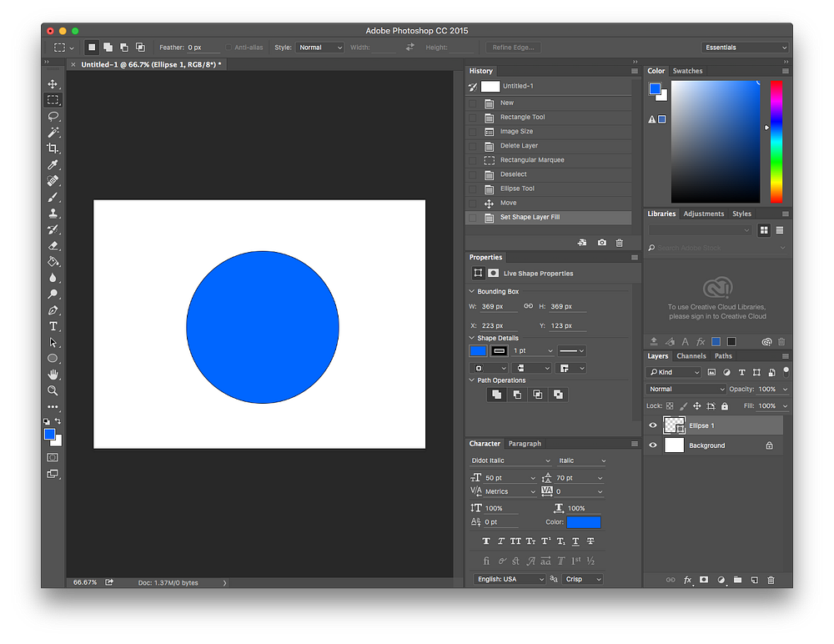The width and height of the screenshot is (834, 644).
Task: Open the Essentials workspace dropdown
Action: [745, 48]
